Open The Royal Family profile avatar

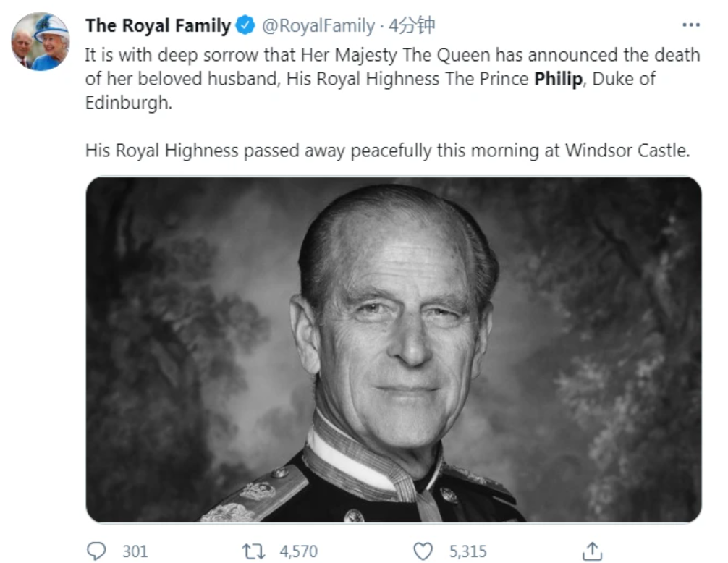click(41, 41)
